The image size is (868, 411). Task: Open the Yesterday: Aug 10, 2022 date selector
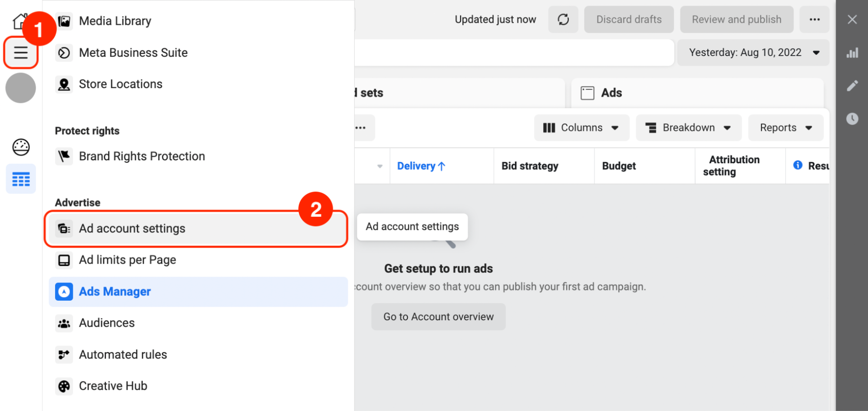[753, 53]
